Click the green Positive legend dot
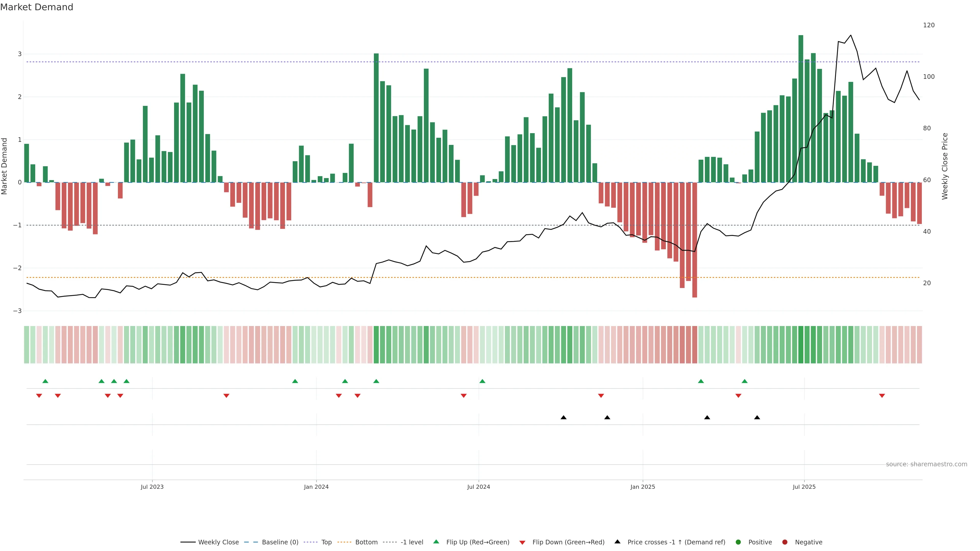980x551 pixels. click(738, 542)
